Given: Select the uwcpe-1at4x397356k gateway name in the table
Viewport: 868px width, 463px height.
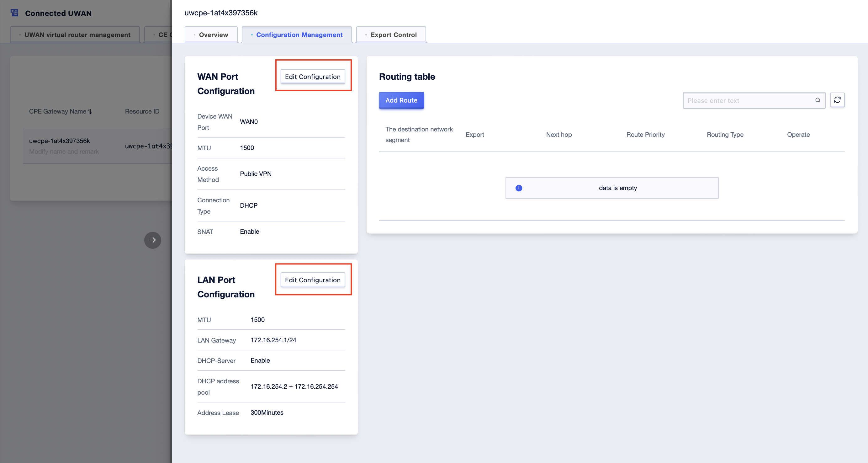Looking at the screenshot, I should click(x=59, y=141).
